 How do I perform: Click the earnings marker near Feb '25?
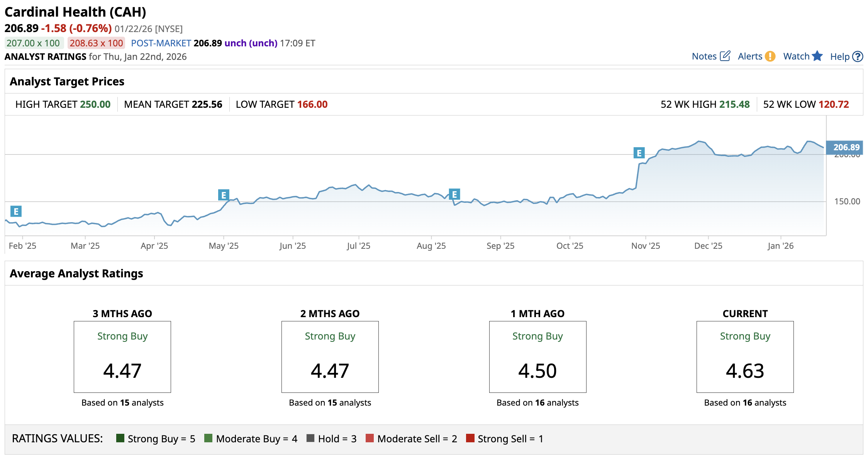[16, 211]
